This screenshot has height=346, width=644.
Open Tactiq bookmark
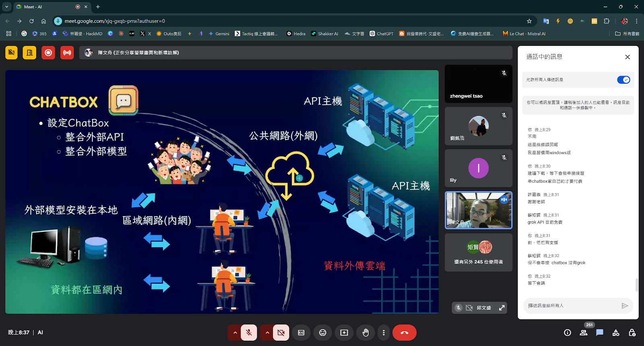click(256, 34)
